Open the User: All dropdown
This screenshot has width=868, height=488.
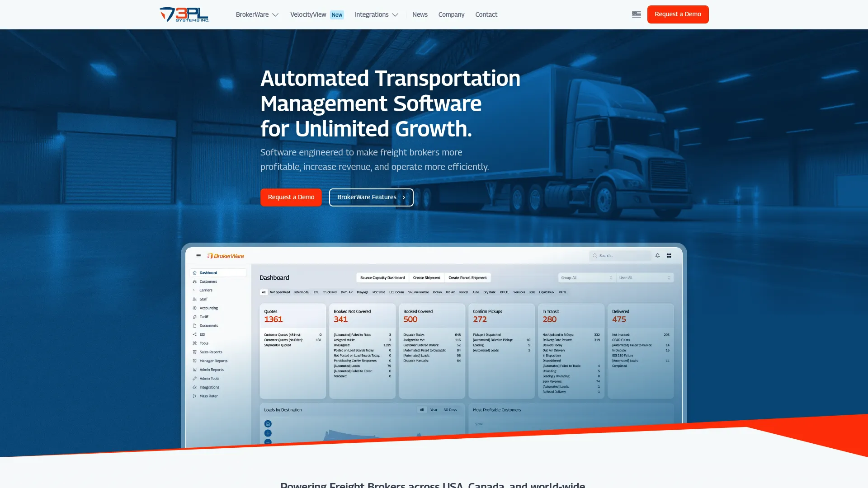click(645, 278)
